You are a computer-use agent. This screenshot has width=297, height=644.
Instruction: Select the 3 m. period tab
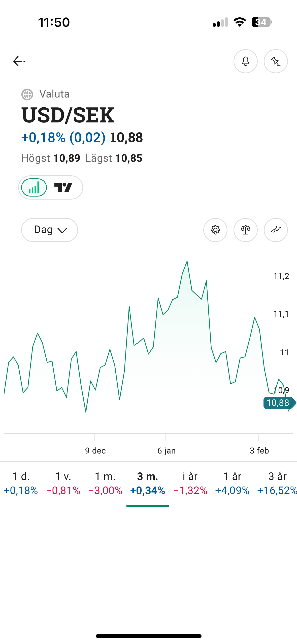click(x=148, y=483)
